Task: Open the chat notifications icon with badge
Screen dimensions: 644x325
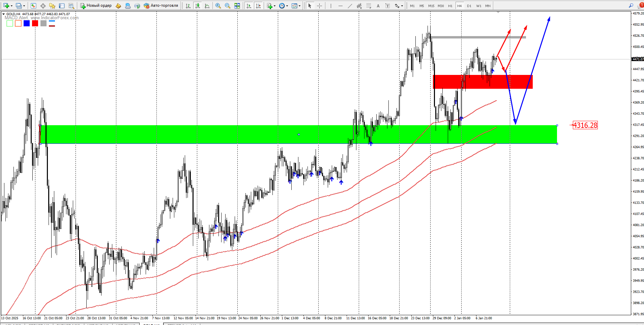Action: 641,5
